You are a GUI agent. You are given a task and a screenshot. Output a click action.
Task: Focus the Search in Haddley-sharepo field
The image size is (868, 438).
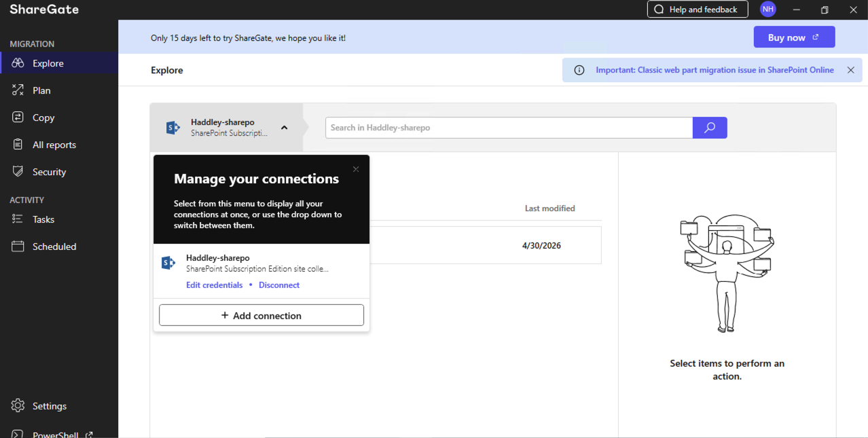click(509, 128)
